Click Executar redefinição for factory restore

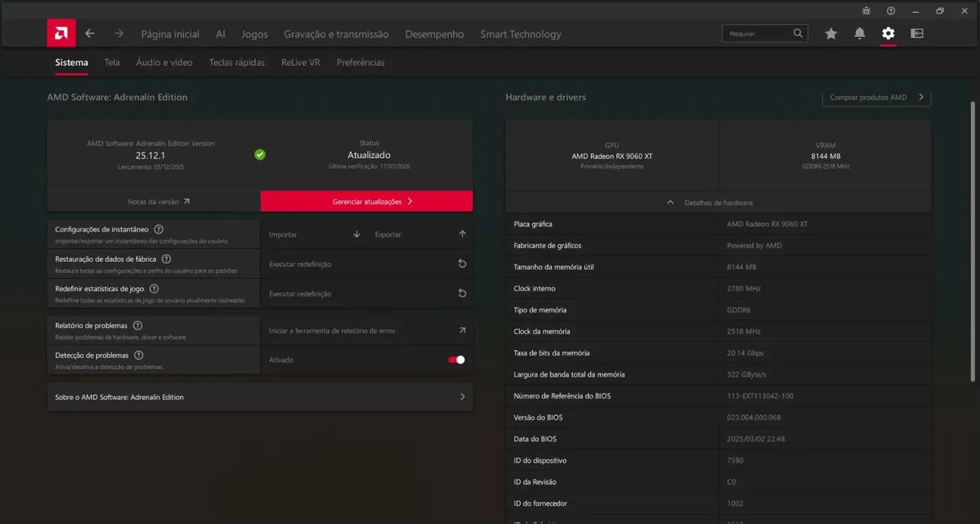pos(367,264)
